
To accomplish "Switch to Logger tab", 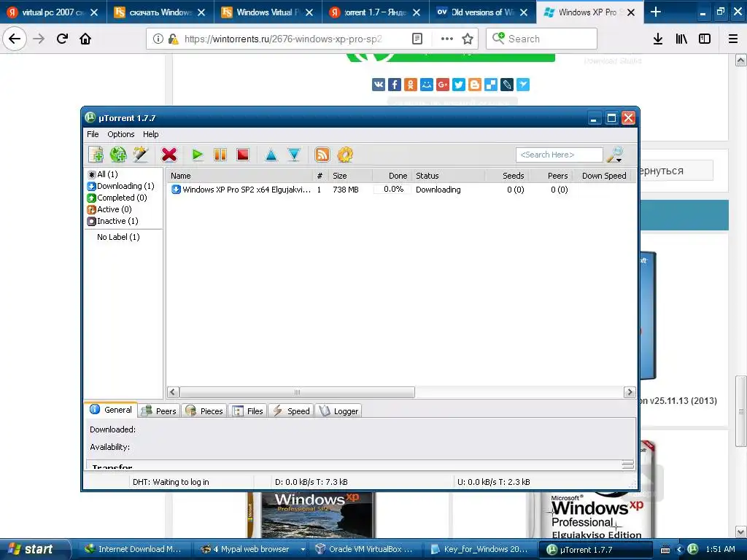I will tap(338, 411).
